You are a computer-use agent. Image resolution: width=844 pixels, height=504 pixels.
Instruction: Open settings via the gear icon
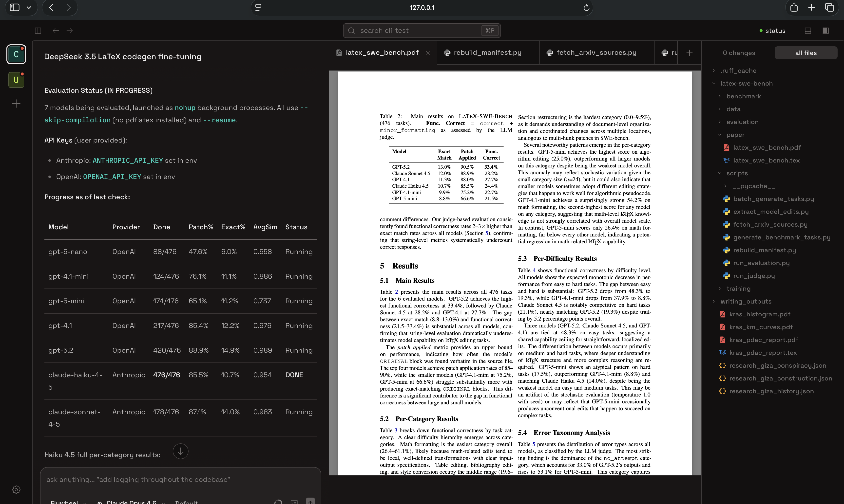tap(16, 489)
